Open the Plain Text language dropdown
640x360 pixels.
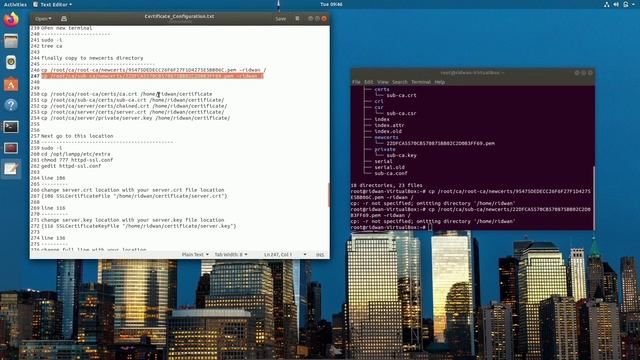tap(195, 254)
